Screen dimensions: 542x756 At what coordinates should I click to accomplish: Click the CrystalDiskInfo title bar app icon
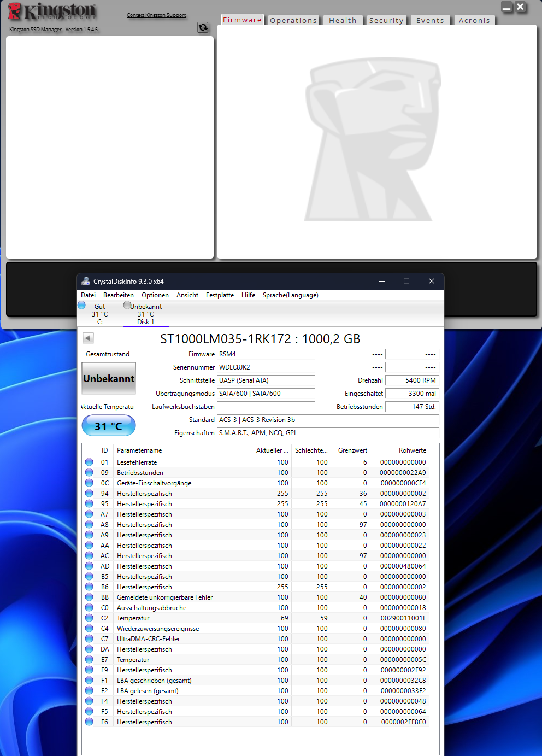86,281
